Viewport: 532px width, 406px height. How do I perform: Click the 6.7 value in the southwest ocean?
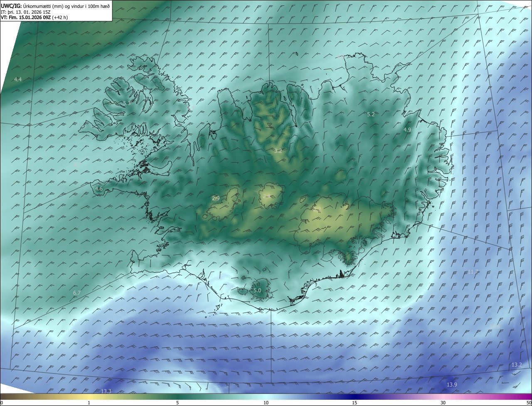pyautogui.click(x=77, y=293)
